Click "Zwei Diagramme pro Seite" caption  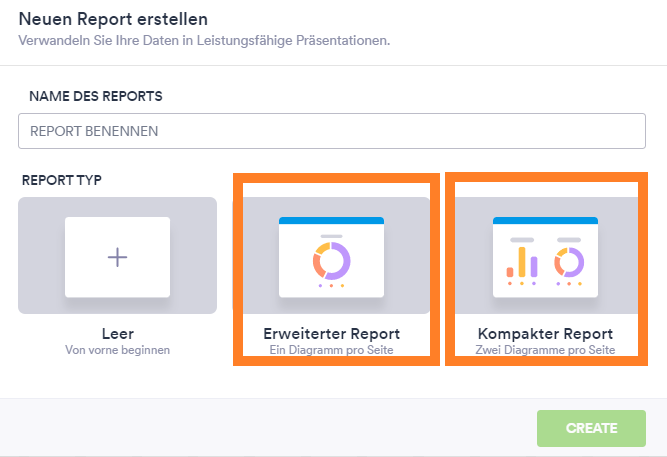[545, 350]
